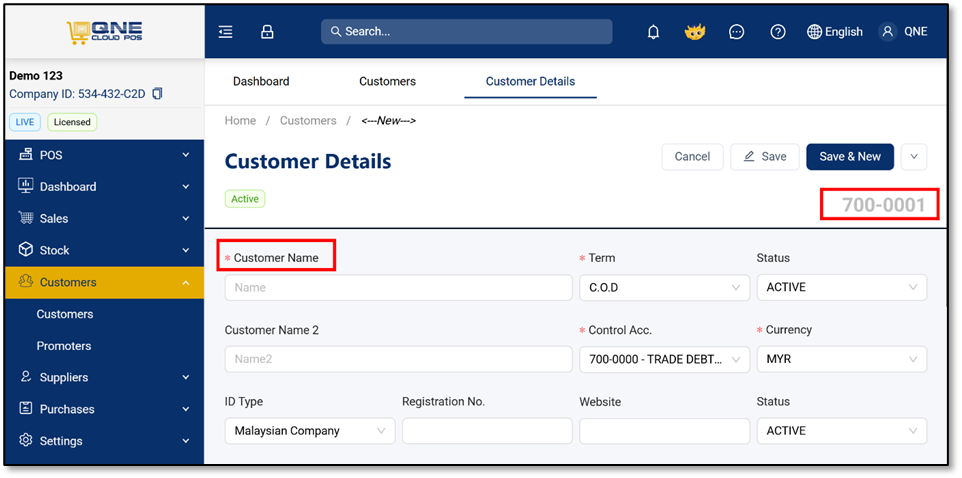Expand the Sales sidebar menu
Image resolution: width=962 pixels, height=478 pixels.
(186, 218)
